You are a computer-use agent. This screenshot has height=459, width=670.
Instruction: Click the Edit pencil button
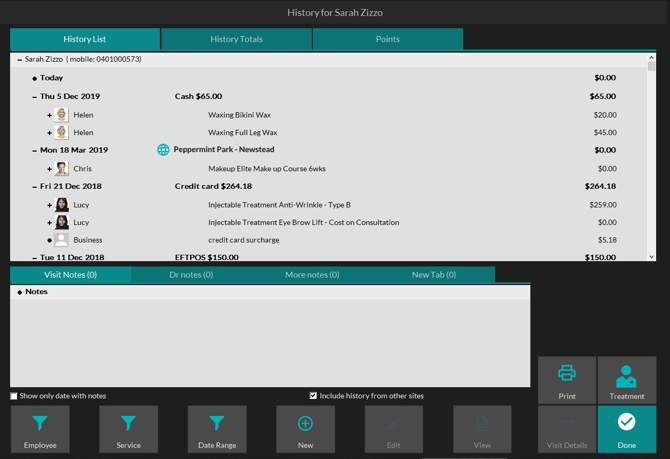(x=394, y=429)
